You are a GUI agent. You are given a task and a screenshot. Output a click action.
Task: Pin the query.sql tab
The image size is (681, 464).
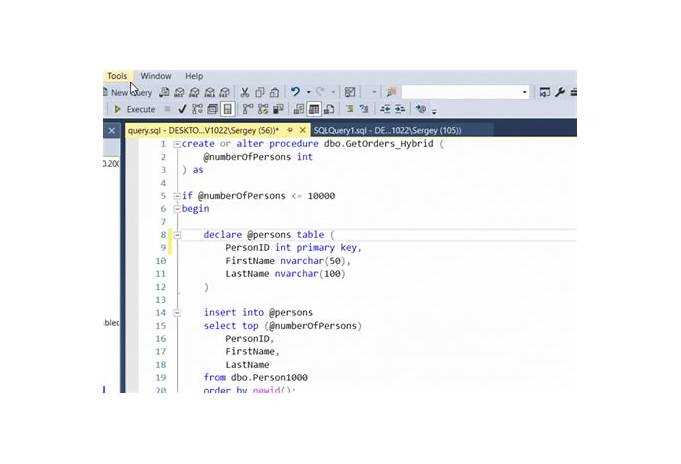(290, 130)
